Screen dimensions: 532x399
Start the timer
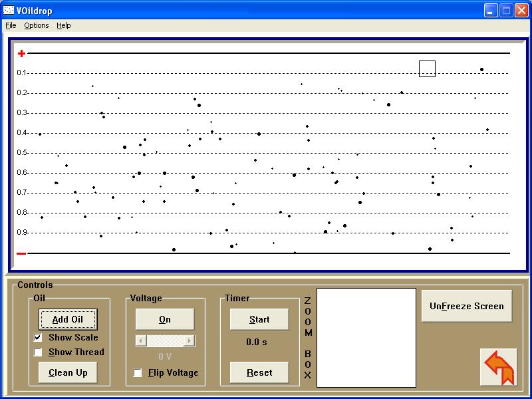click(x=259, y=319)
